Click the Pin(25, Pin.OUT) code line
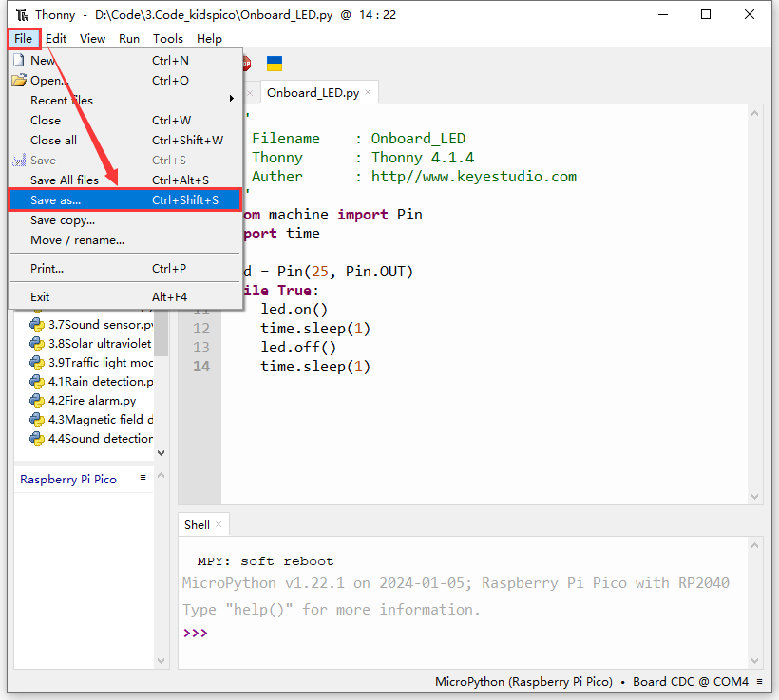 pos(328,272)
